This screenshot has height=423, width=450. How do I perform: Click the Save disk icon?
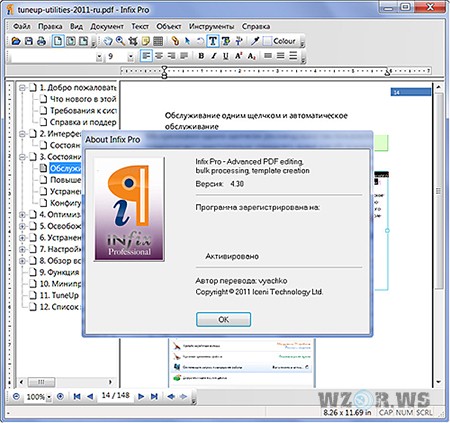(29, 41)
